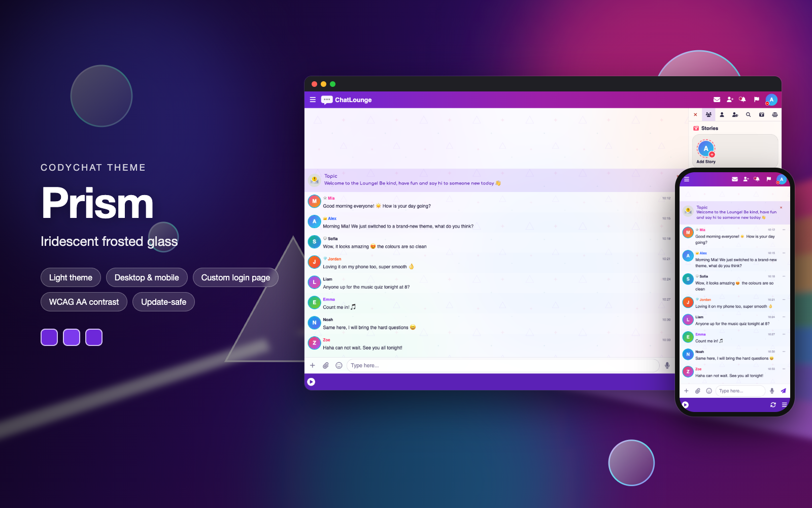Viewport: 812px width, 508px height.
Task: Open emoji picker in desktop chat input
Action: point(339,365)
